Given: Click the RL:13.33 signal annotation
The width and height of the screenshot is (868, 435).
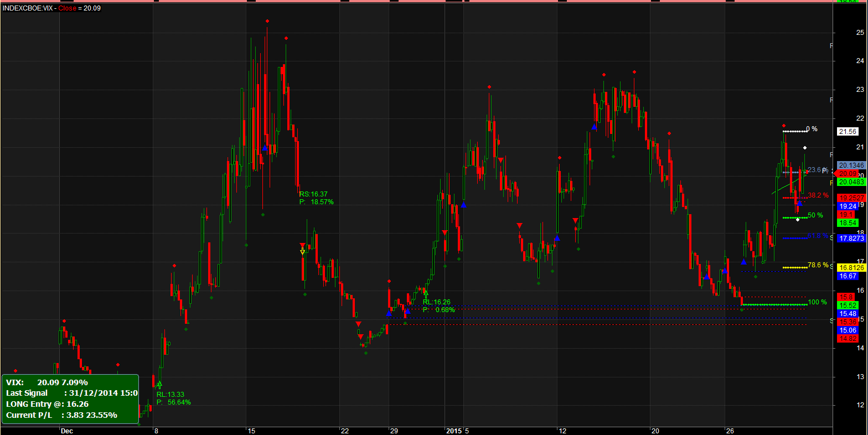Looking at the screenshot, I should point(170,395).
